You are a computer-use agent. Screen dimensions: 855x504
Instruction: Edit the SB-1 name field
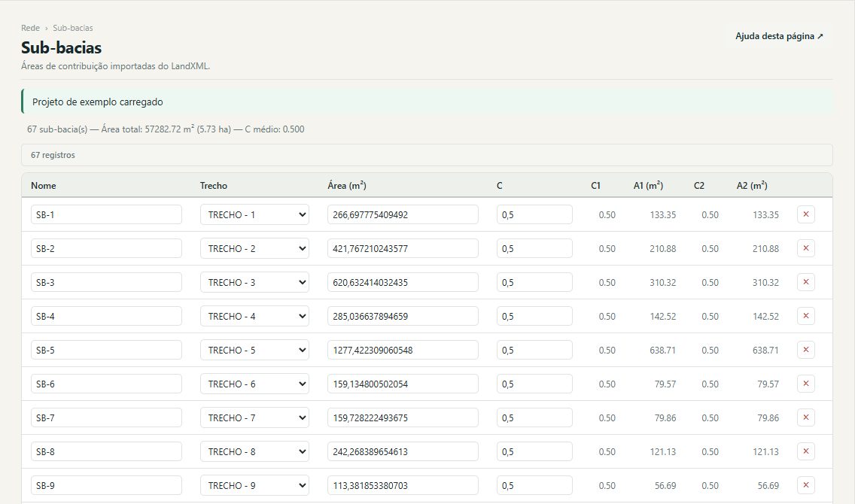pyautogui.click(x=106, y=214)
